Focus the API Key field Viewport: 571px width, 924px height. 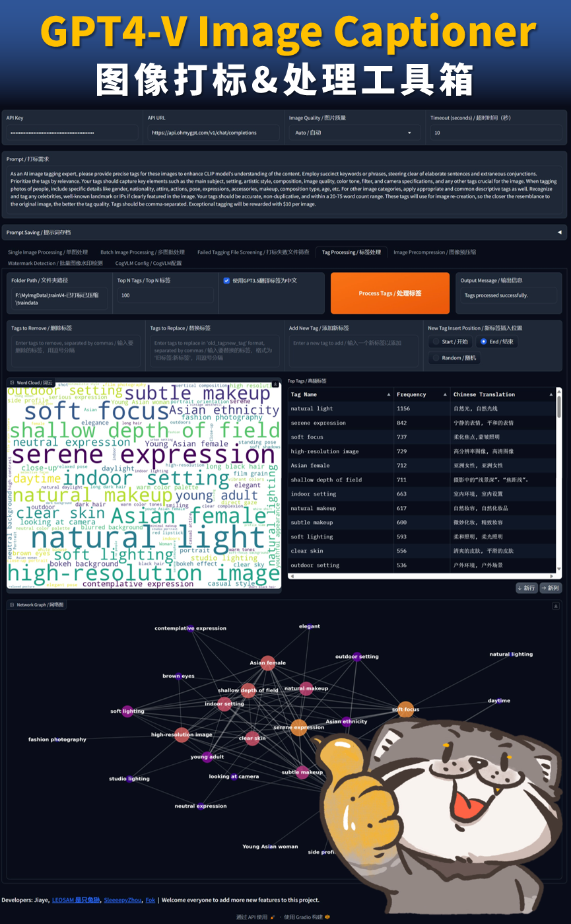point(73,133)
